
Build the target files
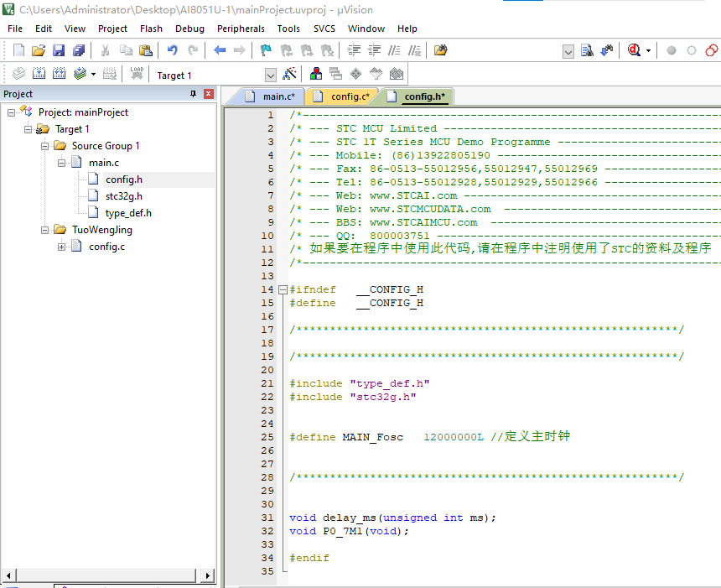pyautogui.click(x=39, y=73)
